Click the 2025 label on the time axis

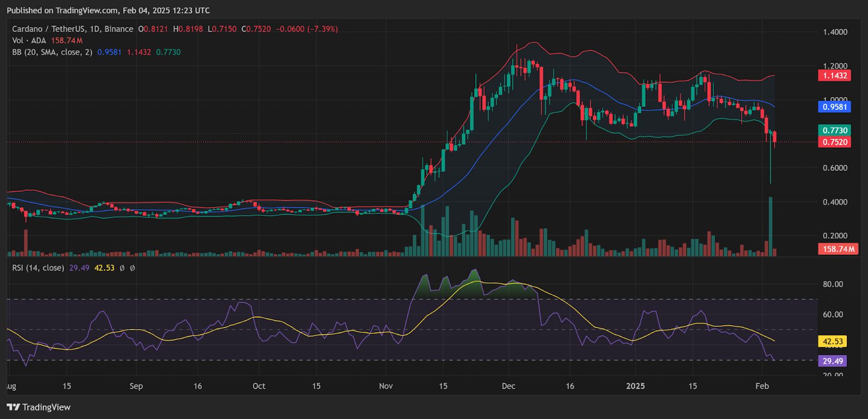coord(635,386)
